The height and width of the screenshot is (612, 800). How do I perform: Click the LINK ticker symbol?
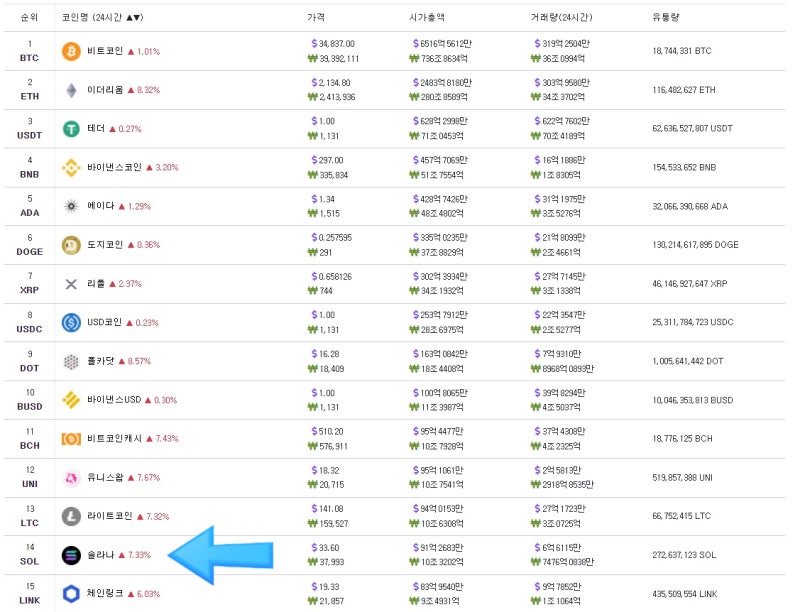pyautogui.click(x=29, y=601)
